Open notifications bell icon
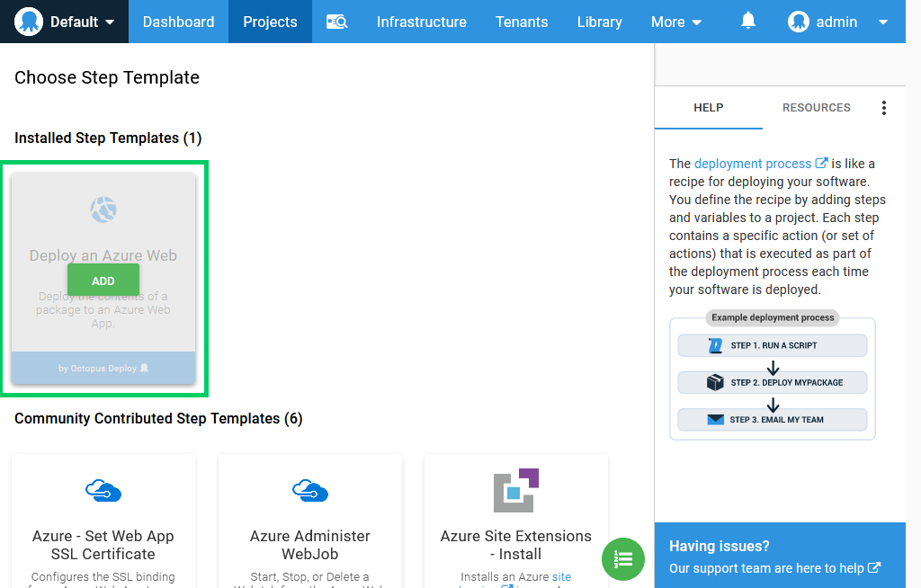This screenshot has width=921, height=588. 747,22
